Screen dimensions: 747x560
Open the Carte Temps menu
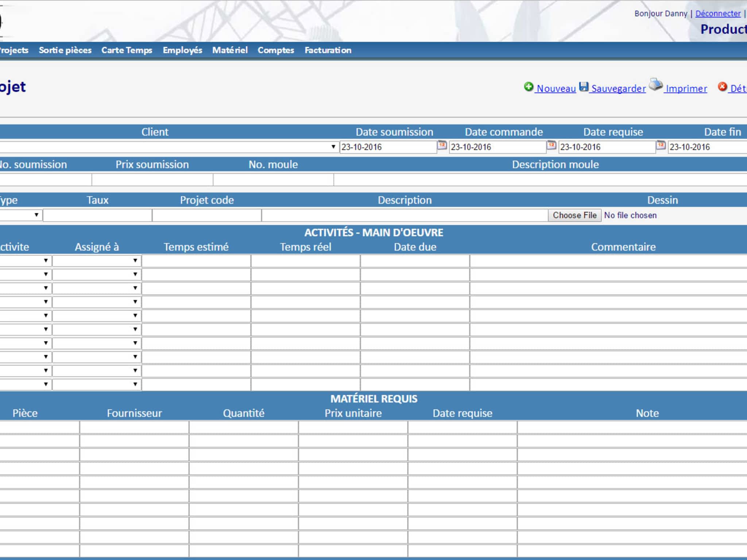[x=127, y=50]
